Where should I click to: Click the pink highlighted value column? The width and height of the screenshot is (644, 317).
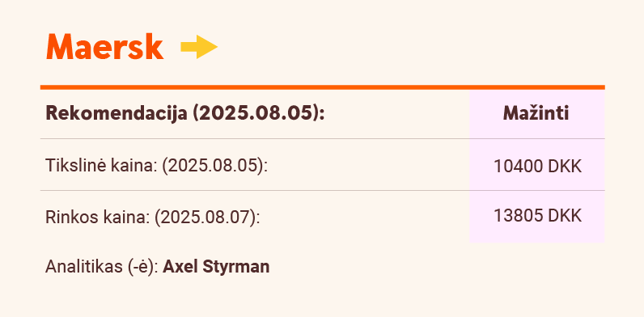pos(536,166)
